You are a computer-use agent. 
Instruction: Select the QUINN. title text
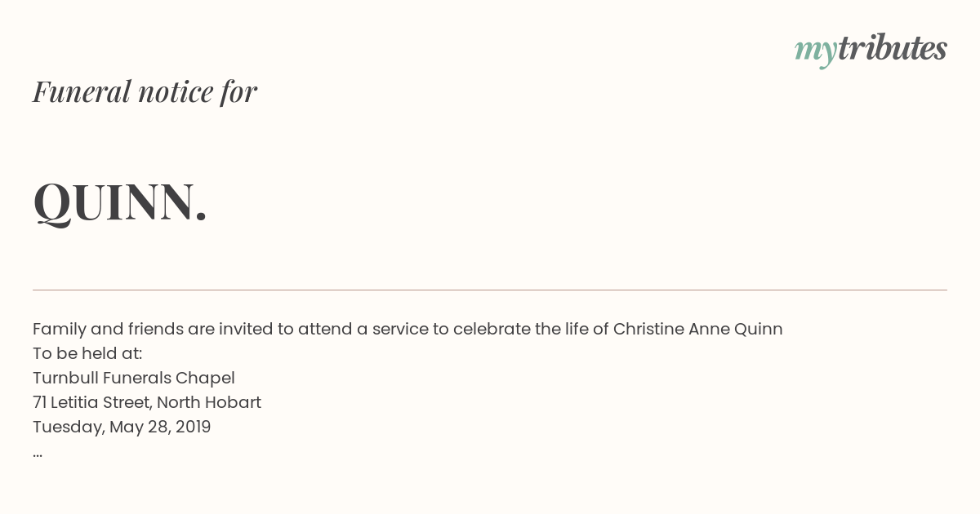click(x=120, y=202)
